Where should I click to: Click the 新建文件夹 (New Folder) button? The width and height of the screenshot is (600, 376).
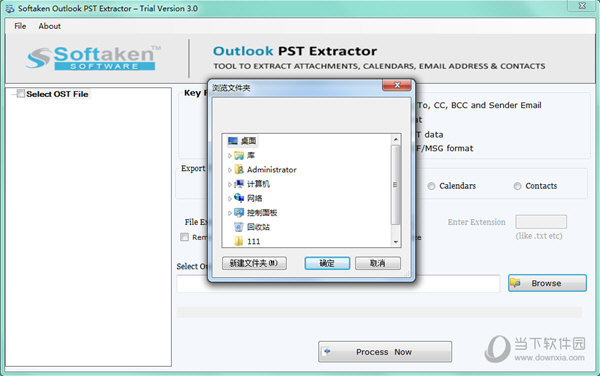[254, 263]
